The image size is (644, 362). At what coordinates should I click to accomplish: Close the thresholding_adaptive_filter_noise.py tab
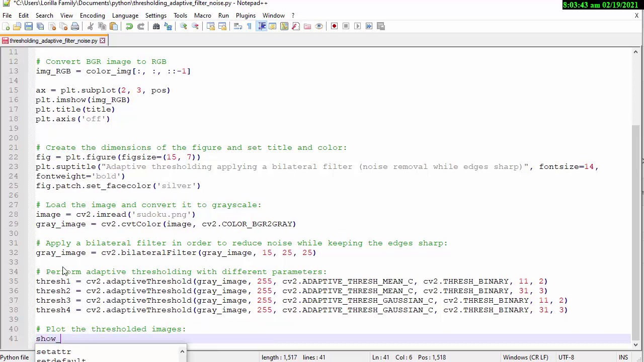click(x=102, y=41)
